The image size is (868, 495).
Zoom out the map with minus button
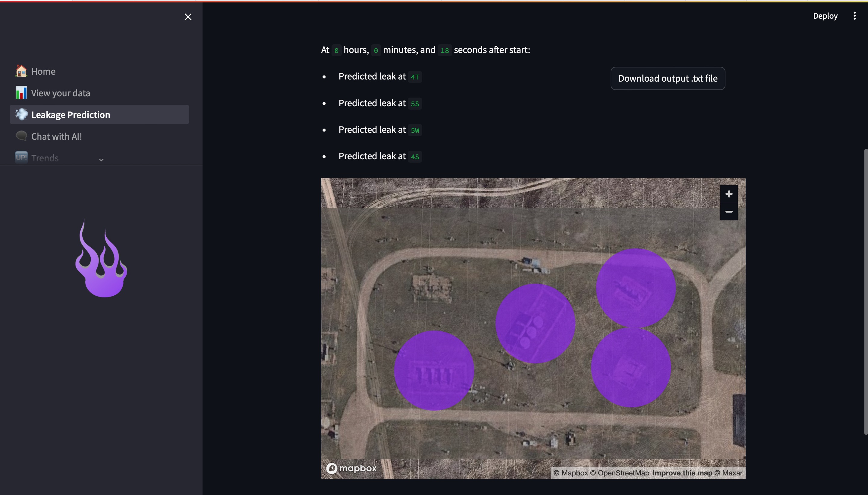pyautogui.click(x=728, y=212)
